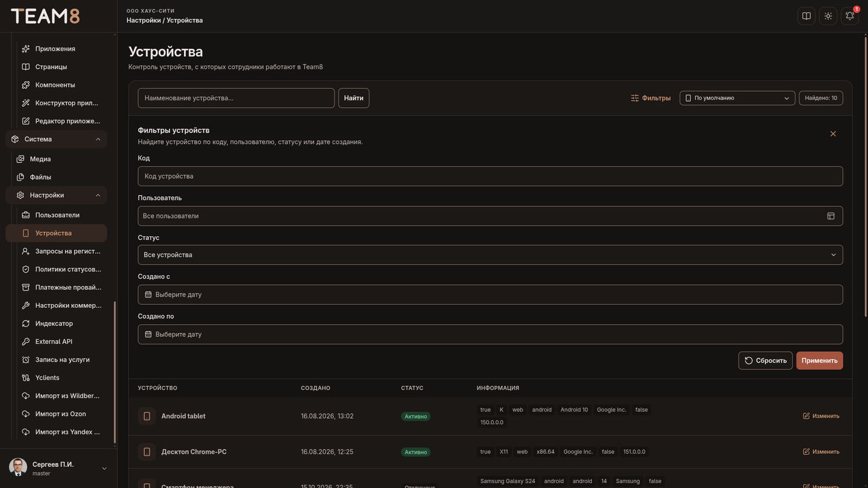Click Изменить for Android tablet

pos(821,416)
